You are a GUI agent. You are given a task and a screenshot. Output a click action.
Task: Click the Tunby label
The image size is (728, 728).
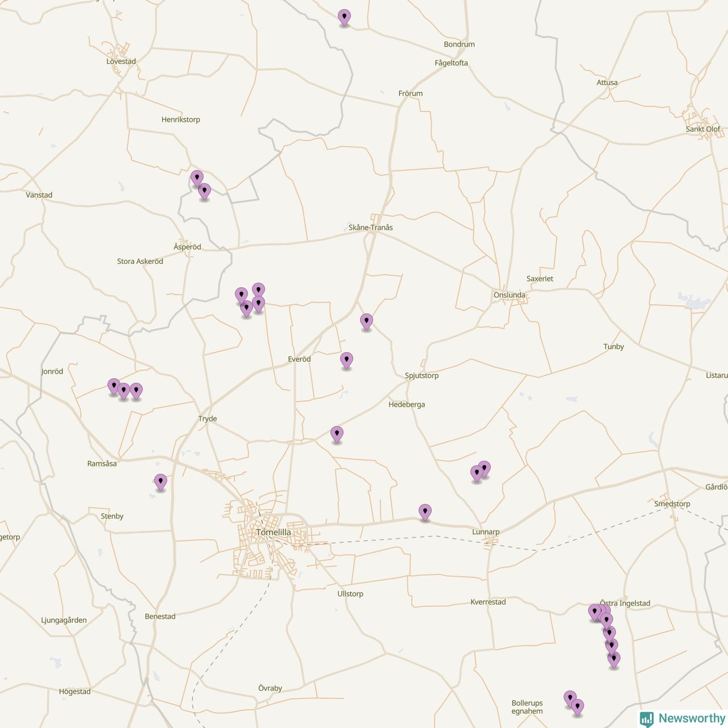click(614, 346)
